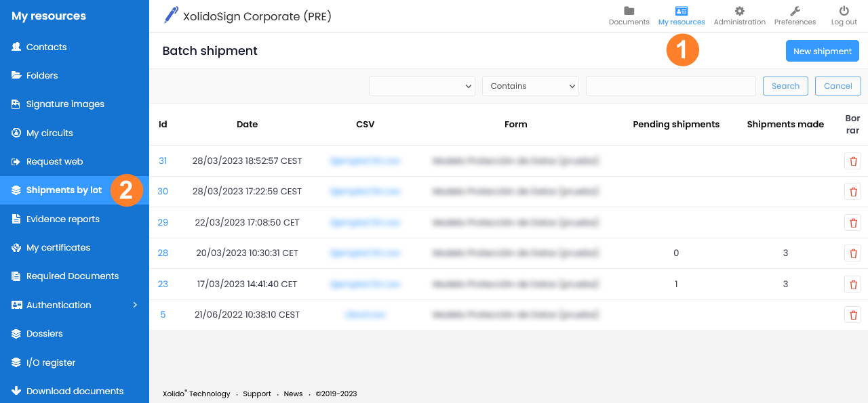Go to Administration gear icon
Screen dimensions: 868x403
tap(740, 11)
